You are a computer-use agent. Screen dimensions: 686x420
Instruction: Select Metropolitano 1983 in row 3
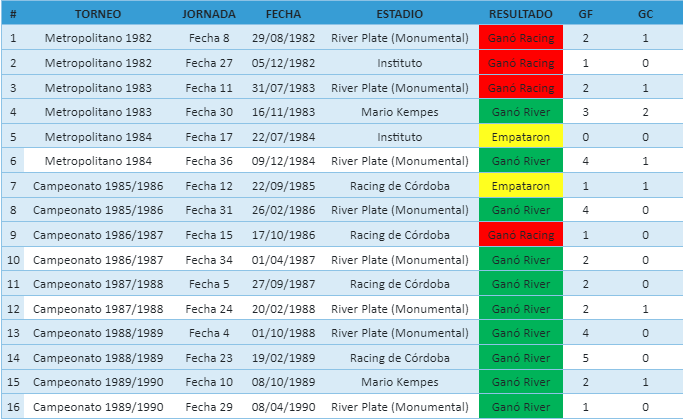tap(98, 88)
